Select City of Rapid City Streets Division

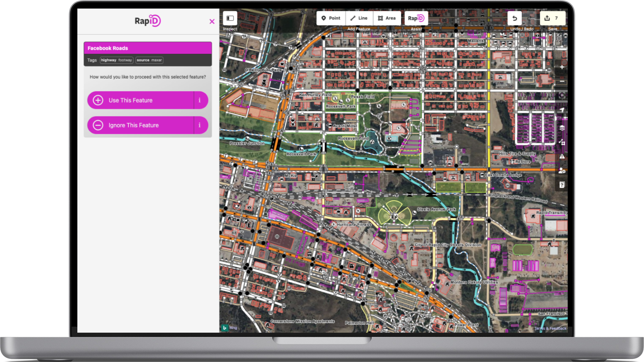tap(448, 245)
